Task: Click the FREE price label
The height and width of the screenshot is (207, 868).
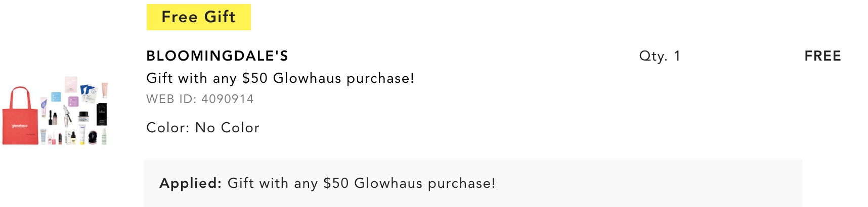Action: point(823,56)
